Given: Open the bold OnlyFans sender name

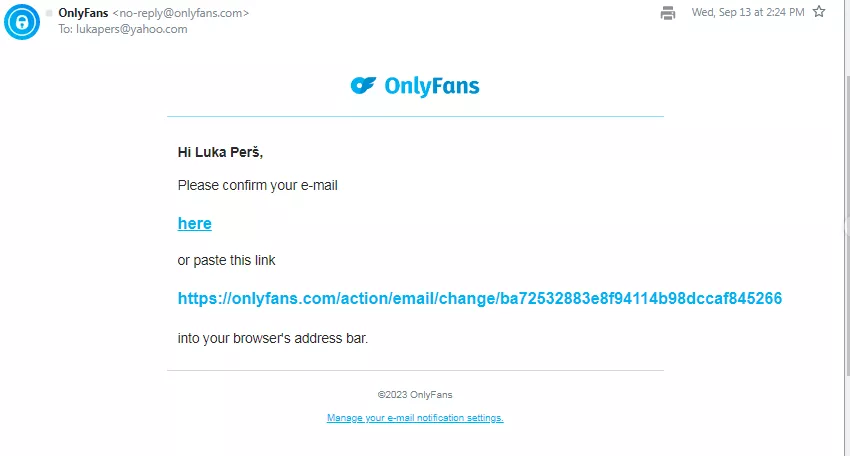Looking at the screenshot, I should tap(83, 13).
